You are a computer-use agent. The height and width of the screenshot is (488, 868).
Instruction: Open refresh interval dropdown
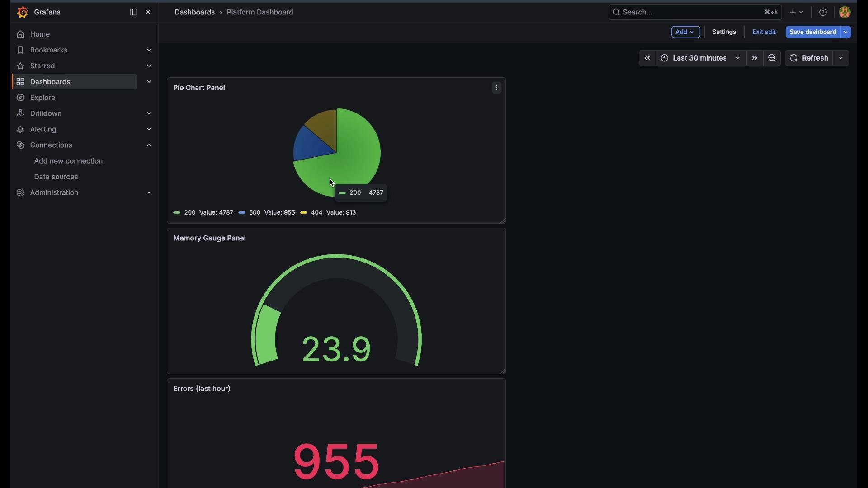click(x=841, y=58)
